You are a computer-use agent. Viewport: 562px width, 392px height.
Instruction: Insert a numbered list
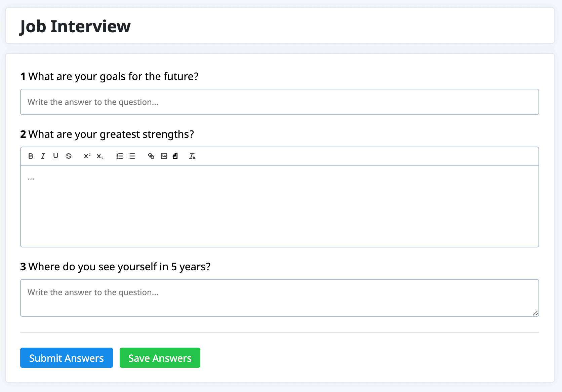119,156
